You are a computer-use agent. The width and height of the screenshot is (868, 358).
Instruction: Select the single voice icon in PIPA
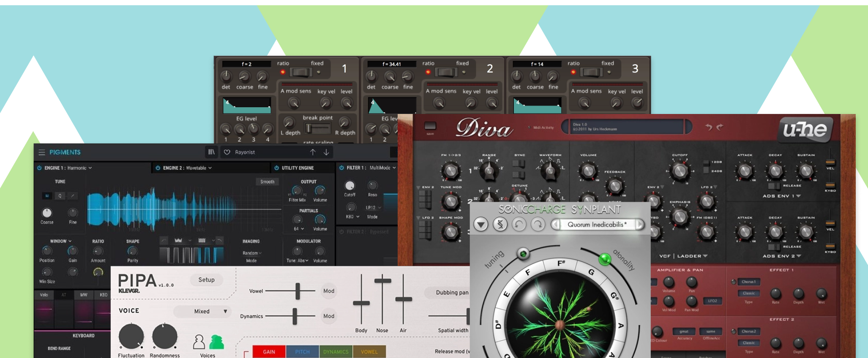(x=199, y=342)
